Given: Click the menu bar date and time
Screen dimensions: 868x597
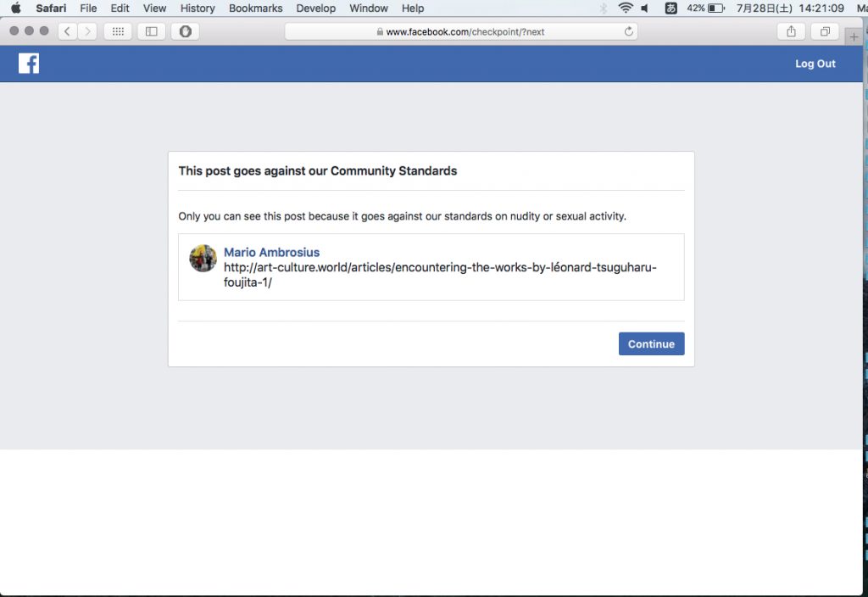Looking at the screenshot, I should point(790,8).
